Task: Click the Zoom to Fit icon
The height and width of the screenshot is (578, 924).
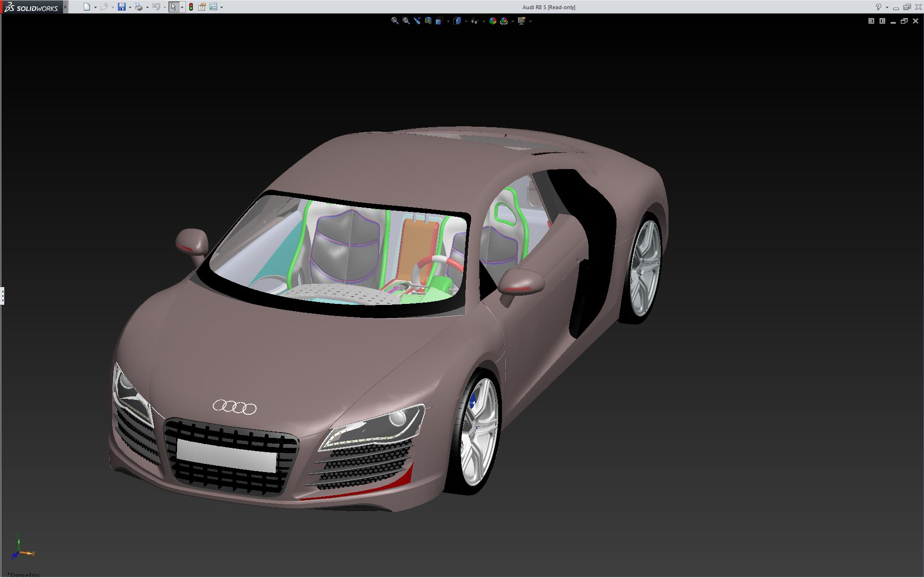Action: (x=395, y=21)
